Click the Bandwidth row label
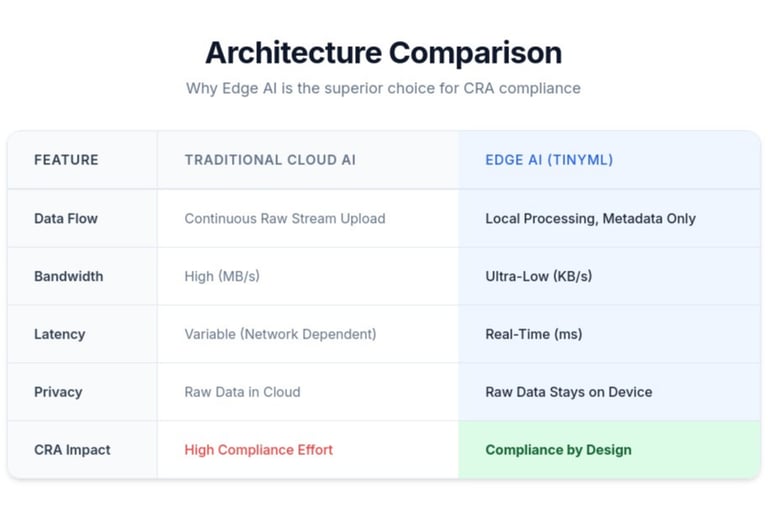Screen dimensions: 768x512 coord(68,276)
